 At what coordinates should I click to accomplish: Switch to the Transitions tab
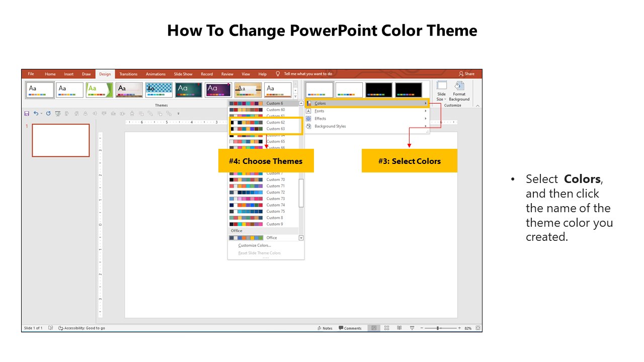(128, 74)
